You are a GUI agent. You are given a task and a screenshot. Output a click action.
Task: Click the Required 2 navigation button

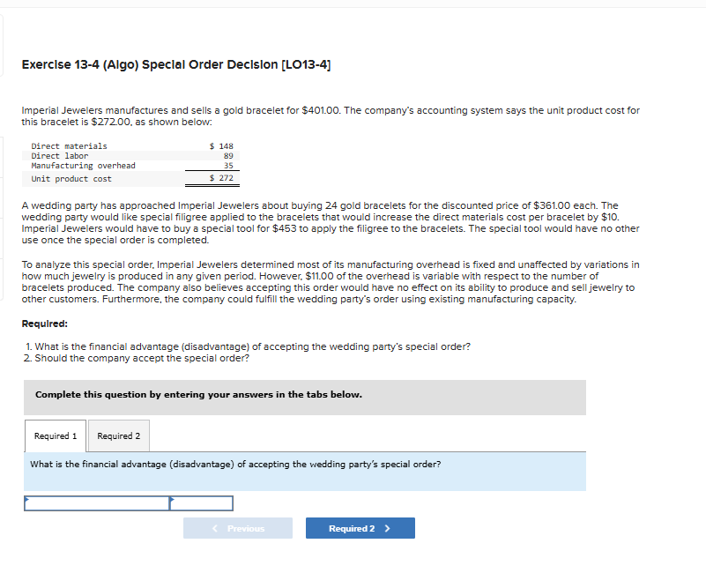pos(360,528)
